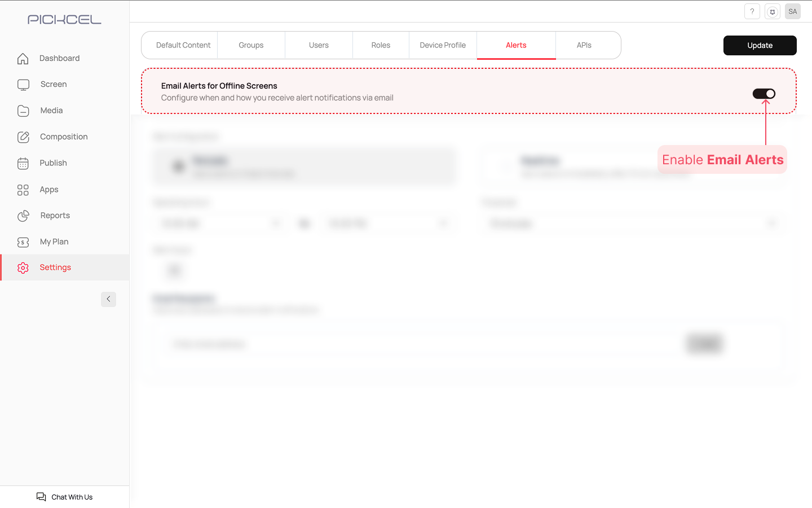
Task: Open Media folder icon in sidebar
Action: [23, 111]
